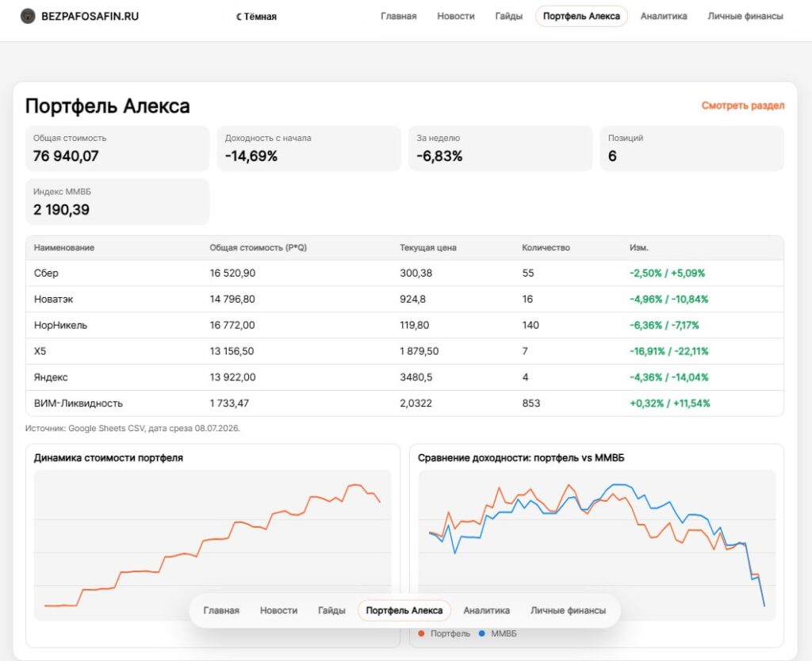Open Гайды in the top navigation
Viewport: 812px width, 661px height.
point(508,16)
